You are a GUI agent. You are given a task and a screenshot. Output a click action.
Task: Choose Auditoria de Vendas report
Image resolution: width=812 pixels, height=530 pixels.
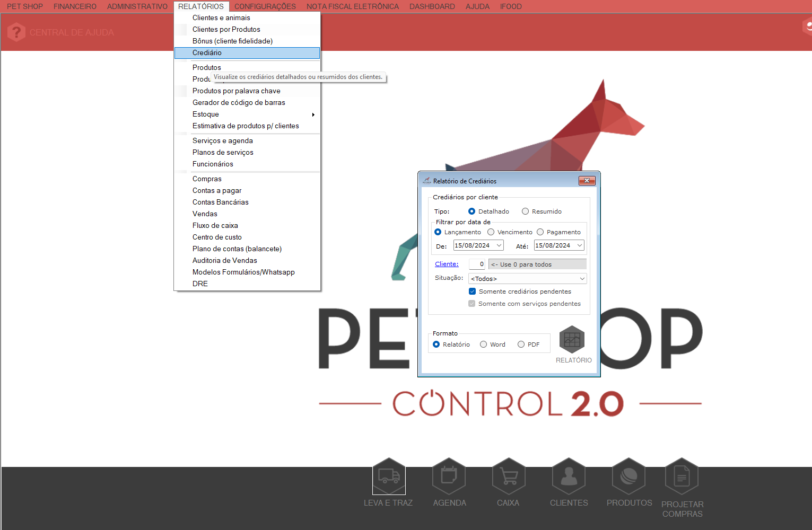point(247,261)
